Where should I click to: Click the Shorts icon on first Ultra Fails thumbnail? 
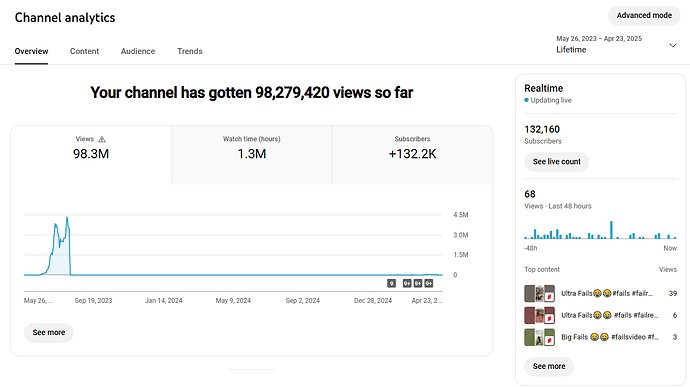click(549, 297)
